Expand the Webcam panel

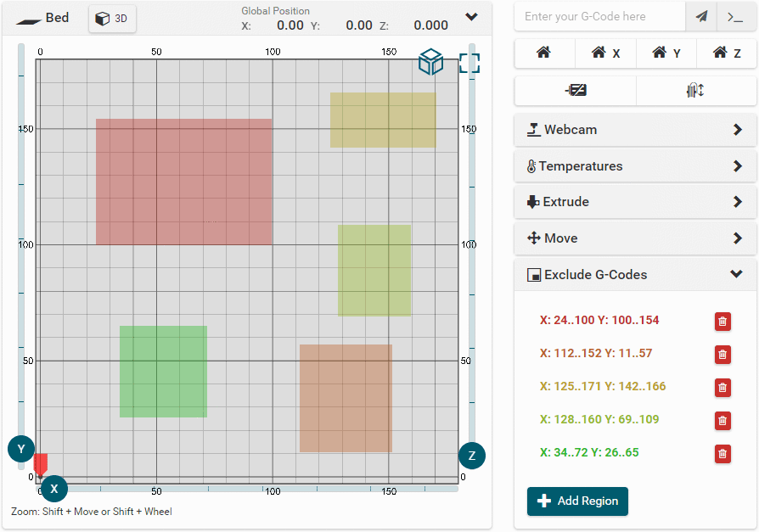(635, 130)
